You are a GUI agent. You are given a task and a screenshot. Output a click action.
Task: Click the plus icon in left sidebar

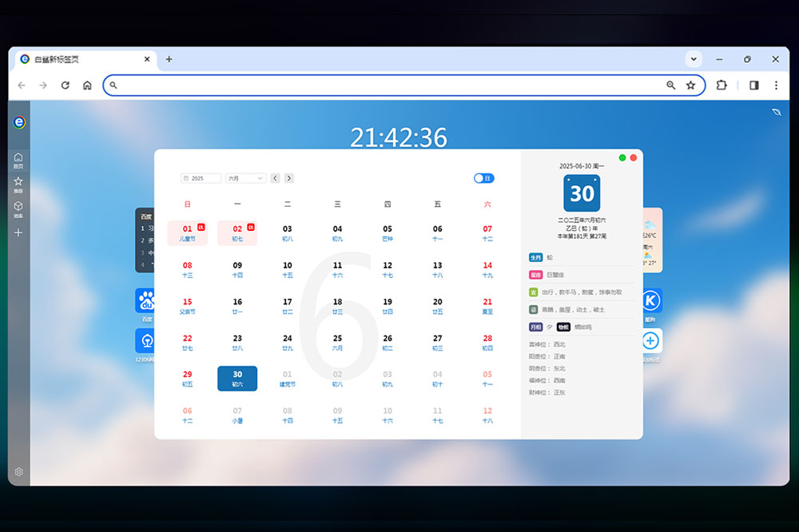pos(18,232)
